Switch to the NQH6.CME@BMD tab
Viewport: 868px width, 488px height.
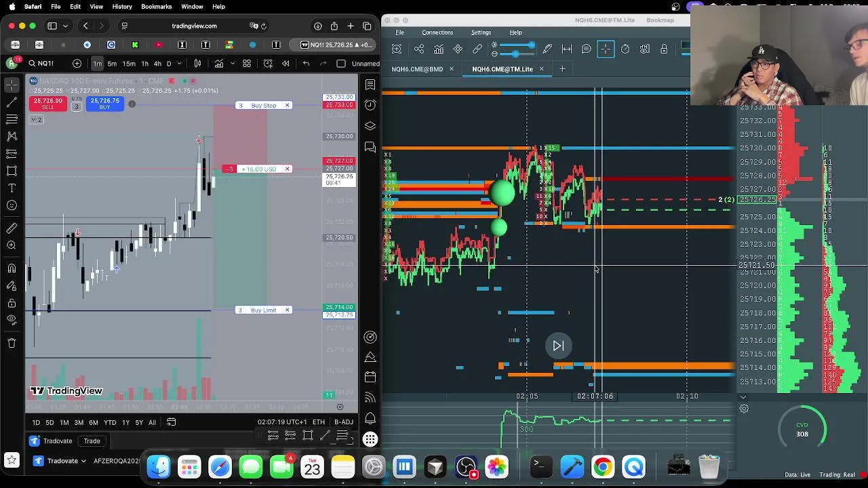(417, 69)
